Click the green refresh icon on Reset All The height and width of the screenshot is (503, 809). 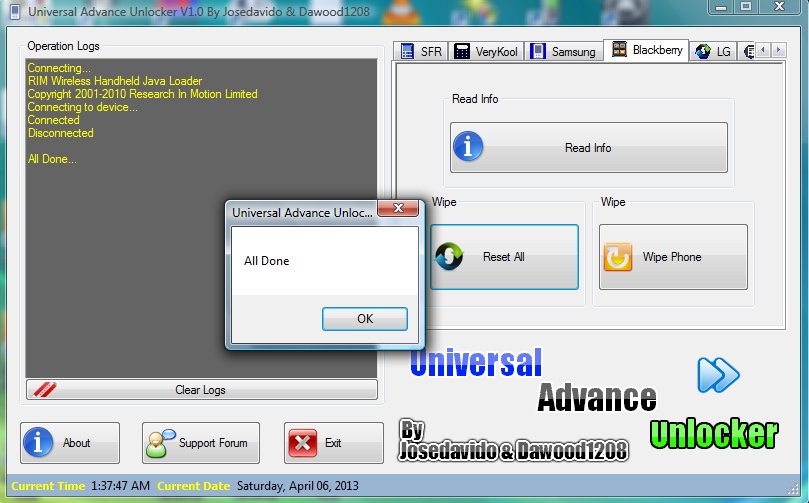click(449, 256)
